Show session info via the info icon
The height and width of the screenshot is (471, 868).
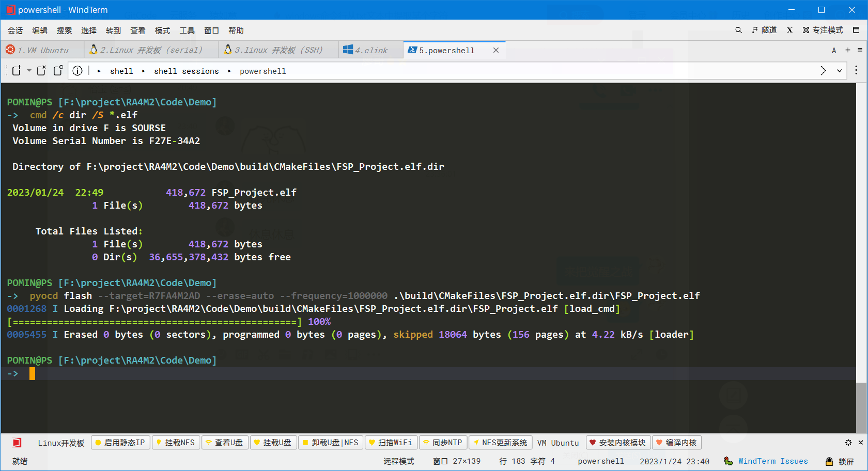pos(78,71)
